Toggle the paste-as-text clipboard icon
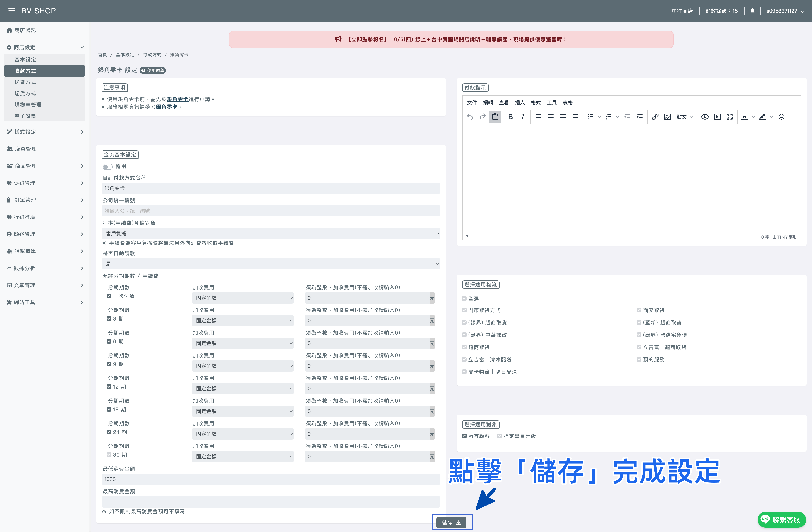The image size is (812, 532). pos(495,117)
